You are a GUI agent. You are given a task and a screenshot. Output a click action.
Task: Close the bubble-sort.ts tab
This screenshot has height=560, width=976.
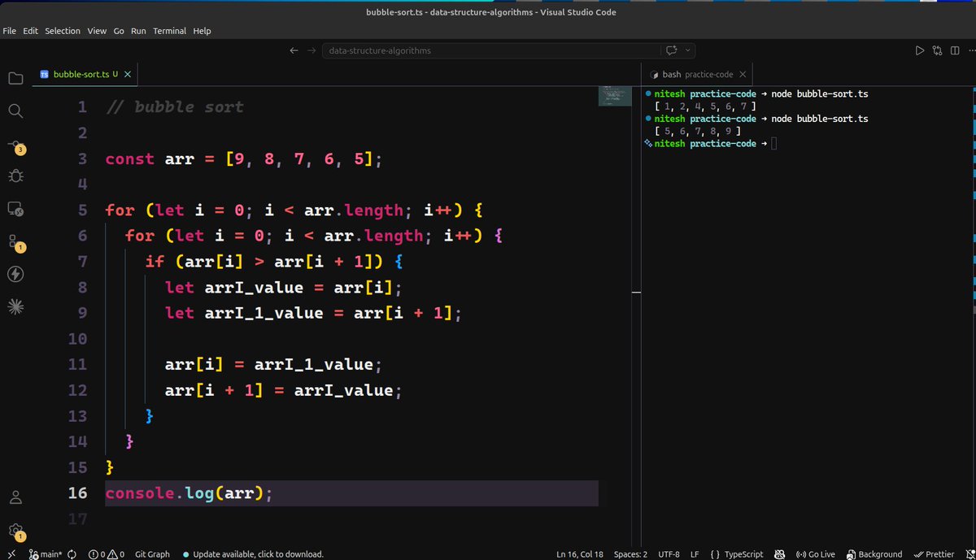click(128, 74)
